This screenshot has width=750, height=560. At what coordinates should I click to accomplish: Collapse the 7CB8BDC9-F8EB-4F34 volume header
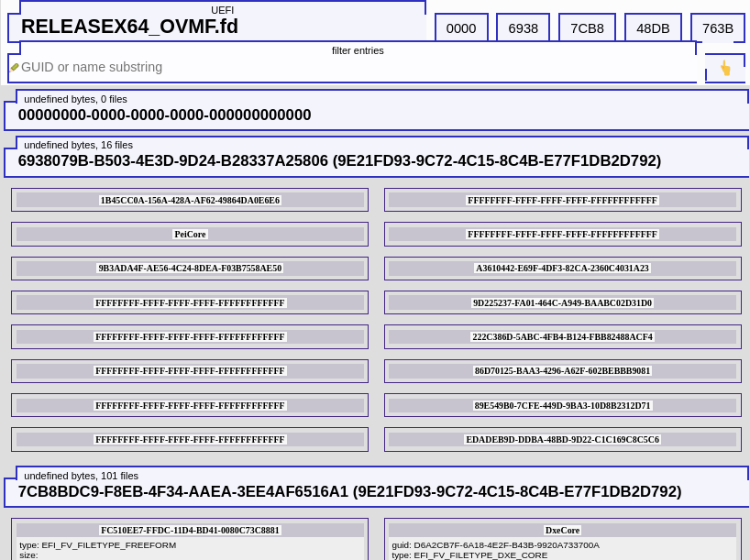(377, 487)
